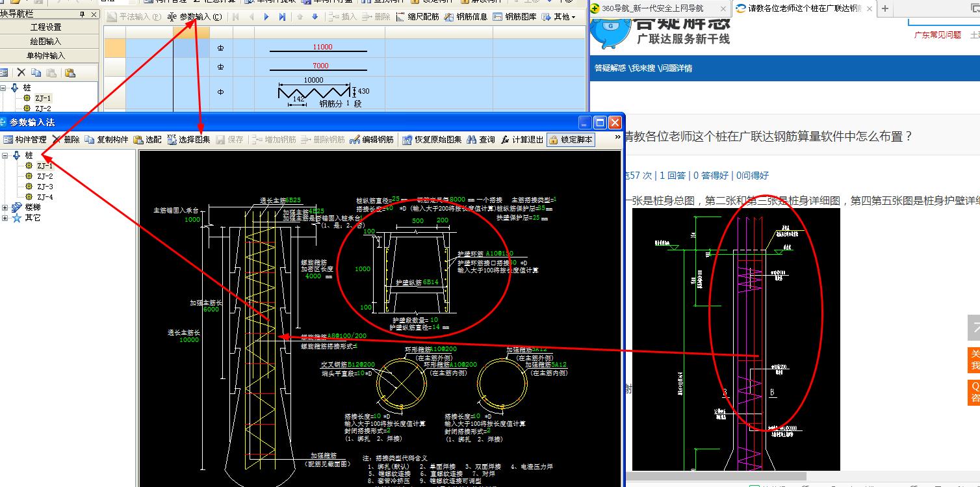Click the 7000 rebar length value

click(x=320, y=66)
